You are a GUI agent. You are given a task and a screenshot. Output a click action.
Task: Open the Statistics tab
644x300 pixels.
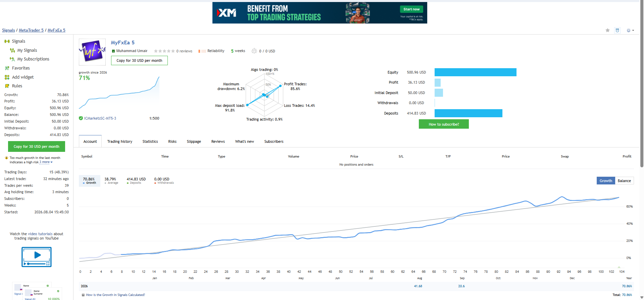pos(150,141)
